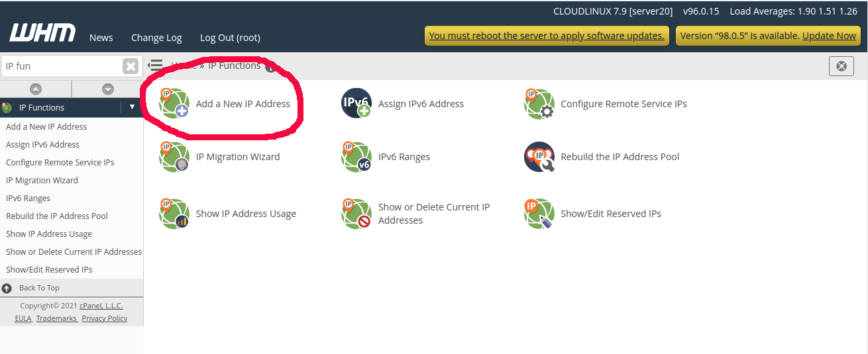
Task: Collapse all sidebar categories with up arrow
Action: [x=36, y=89]
